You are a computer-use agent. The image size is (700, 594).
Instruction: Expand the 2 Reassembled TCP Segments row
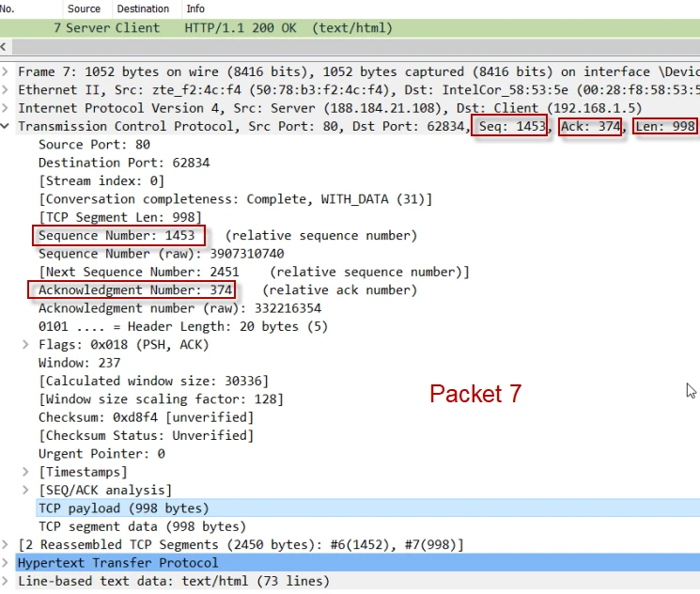pos(7,545)
